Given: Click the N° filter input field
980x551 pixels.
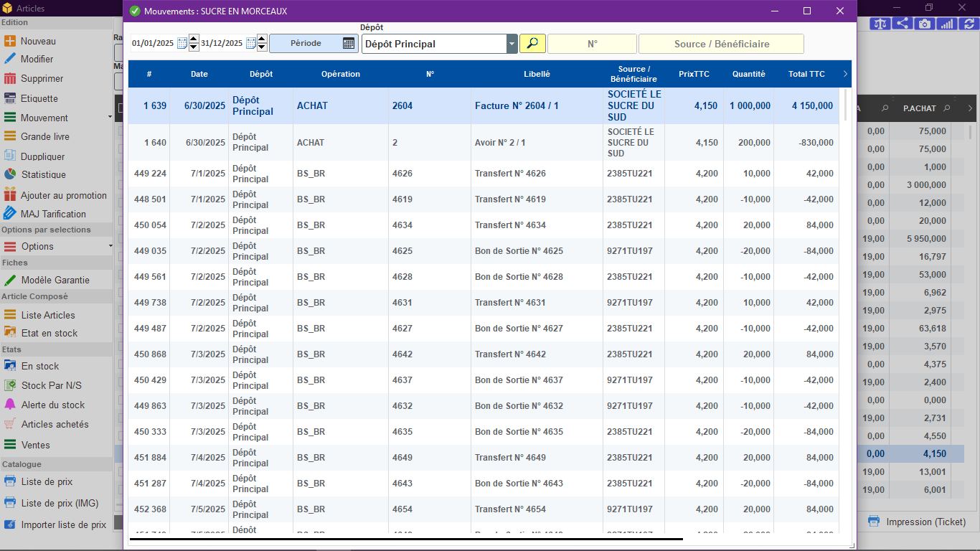Looking at the screenshot, I should pyautogui.click(x=592, y=44).
